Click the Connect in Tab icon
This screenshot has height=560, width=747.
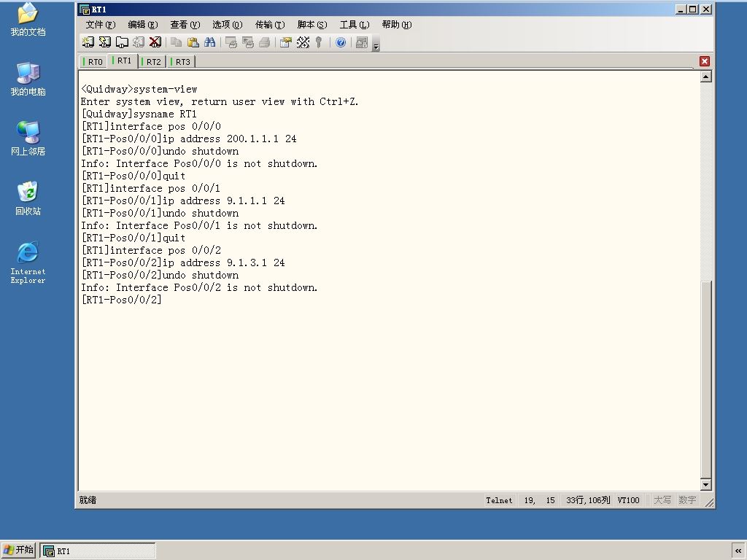[x=122, y=42]
